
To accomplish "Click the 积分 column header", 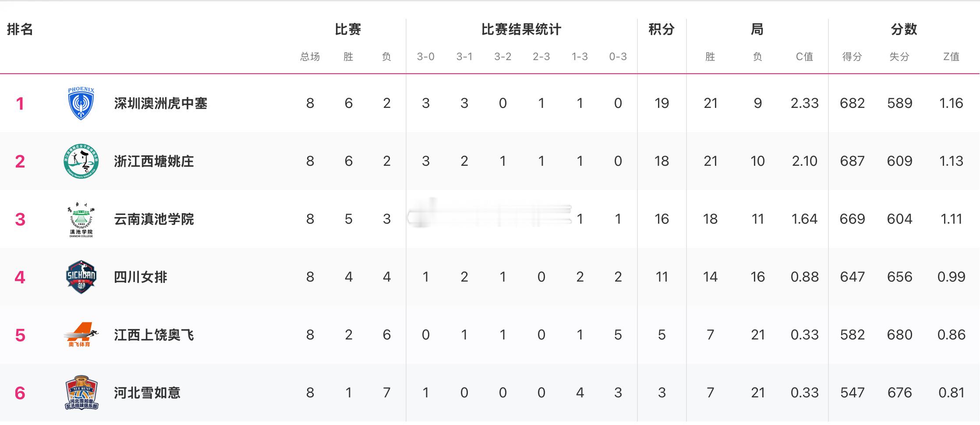I will pos(661,29).
